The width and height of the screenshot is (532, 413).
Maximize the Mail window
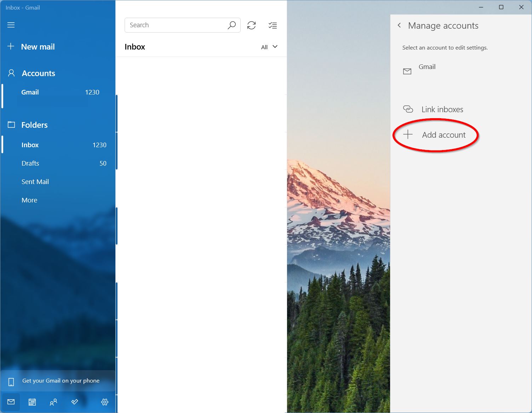[x=501, y=7]
